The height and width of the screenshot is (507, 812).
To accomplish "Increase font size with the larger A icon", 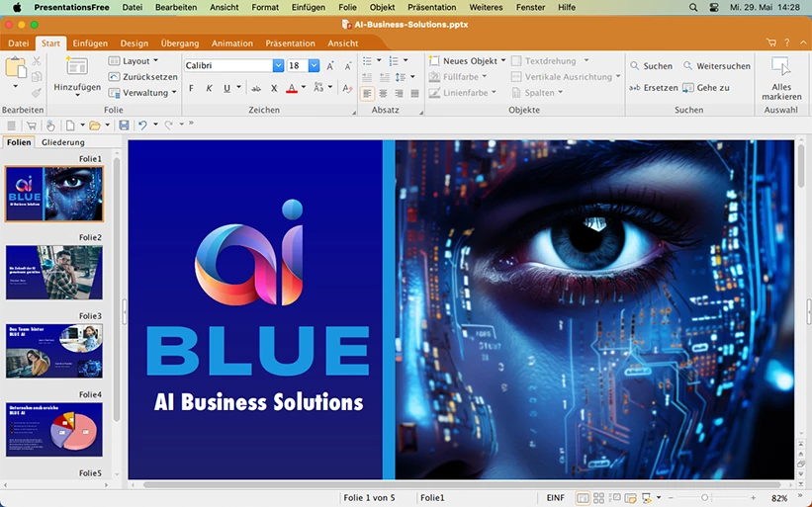I will (x=330, y=65).
